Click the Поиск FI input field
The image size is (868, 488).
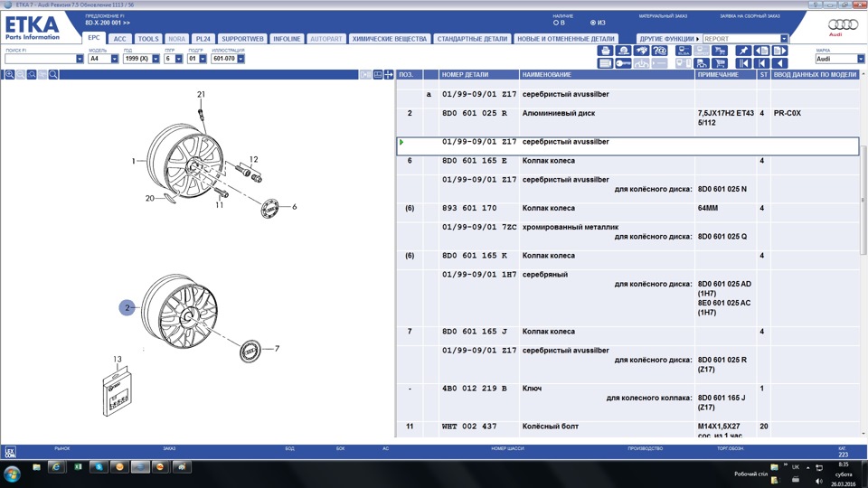click(41, 59)
